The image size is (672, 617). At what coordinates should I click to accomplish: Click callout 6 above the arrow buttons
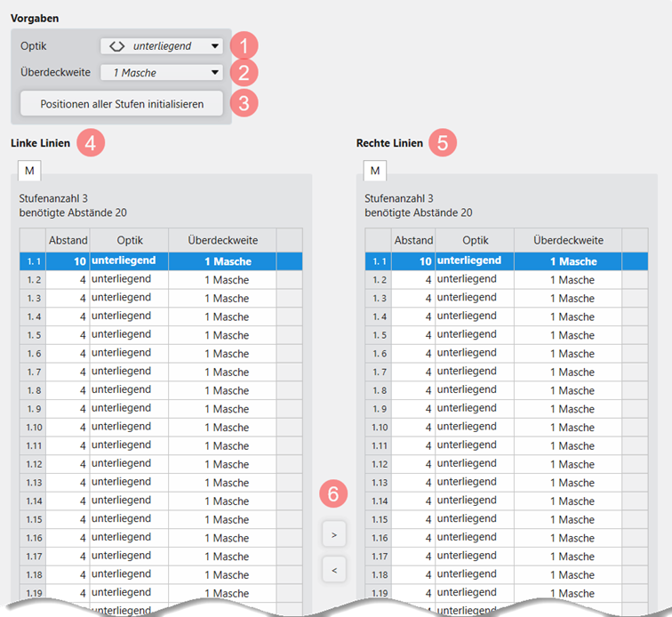click(x=333, y=495)
